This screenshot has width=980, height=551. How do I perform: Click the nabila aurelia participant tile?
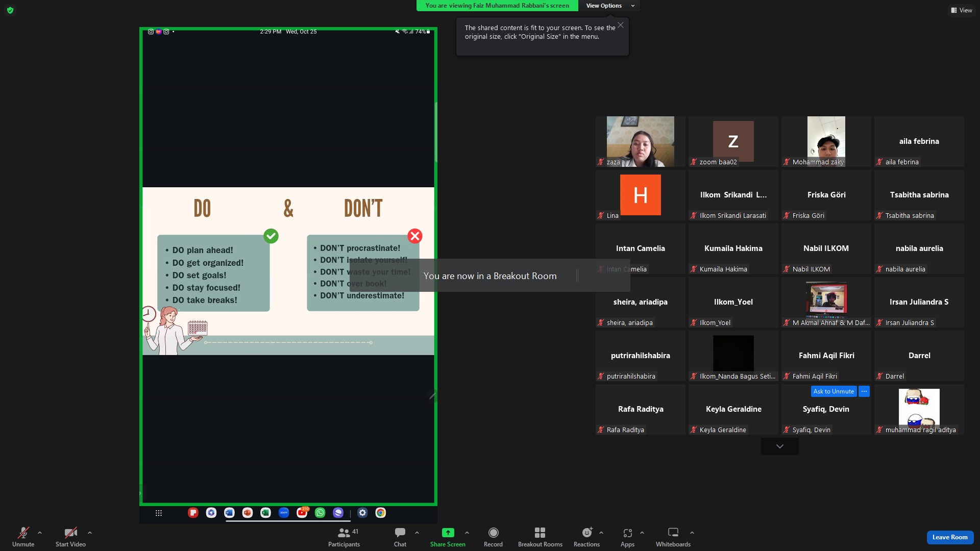tap(919, 248)
